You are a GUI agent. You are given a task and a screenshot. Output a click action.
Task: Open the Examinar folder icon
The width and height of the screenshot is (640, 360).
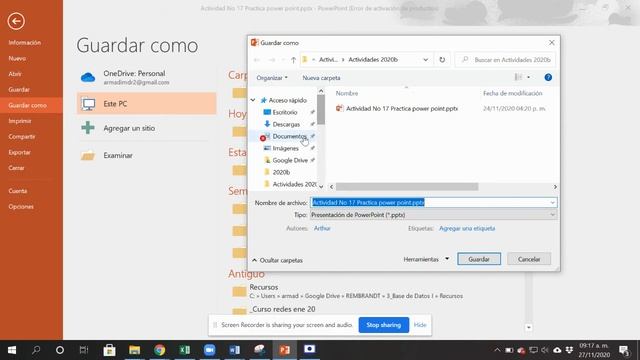click(88, 156)
